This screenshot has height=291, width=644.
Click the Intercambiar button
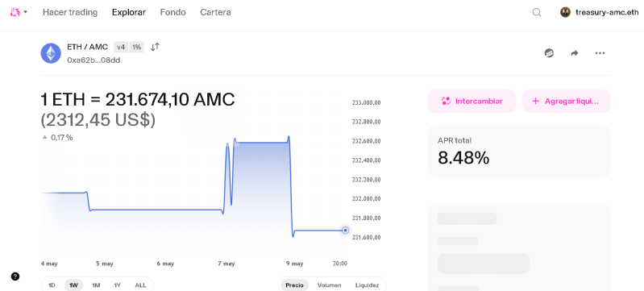pyautogui.click(x=472, y=101)
